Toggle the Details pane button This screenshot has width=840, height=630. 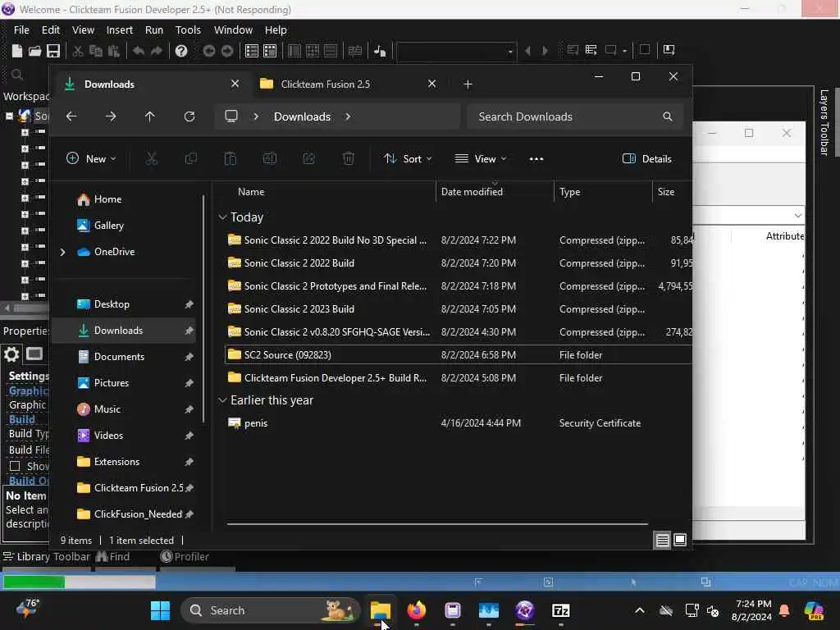click(x=646, y=158)
